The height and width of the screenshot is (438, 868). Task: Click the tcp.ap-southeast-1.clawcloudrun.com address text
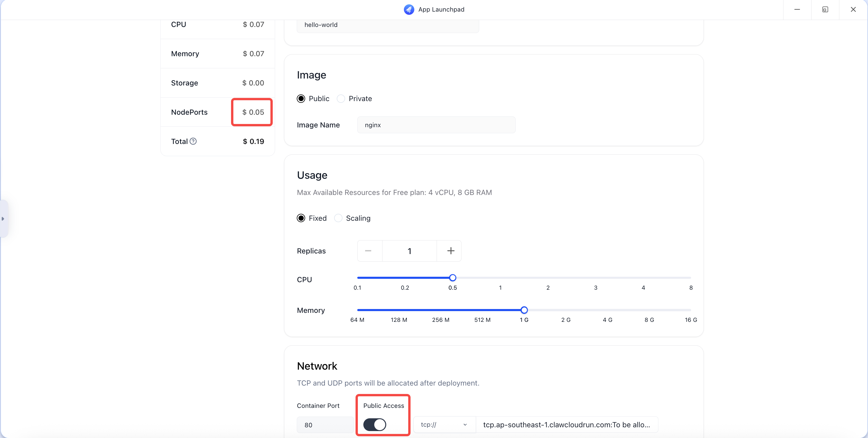(566, 424)
